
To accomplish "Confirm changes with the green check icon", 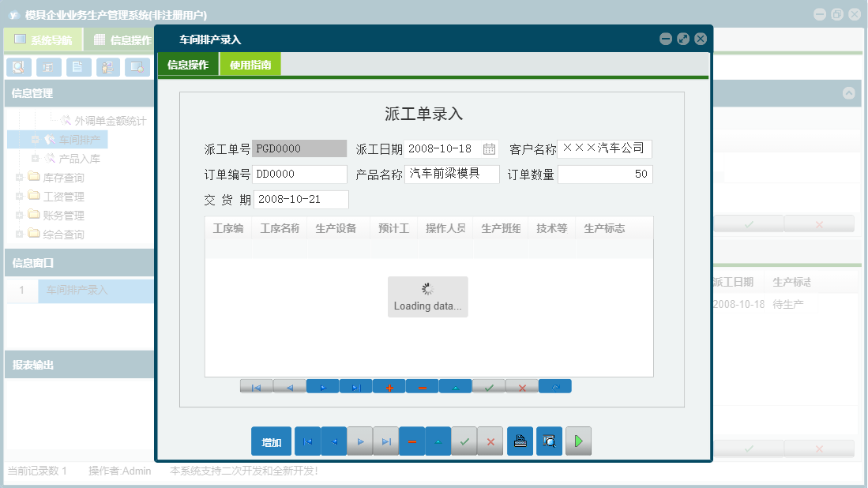I will pos(464,441).
